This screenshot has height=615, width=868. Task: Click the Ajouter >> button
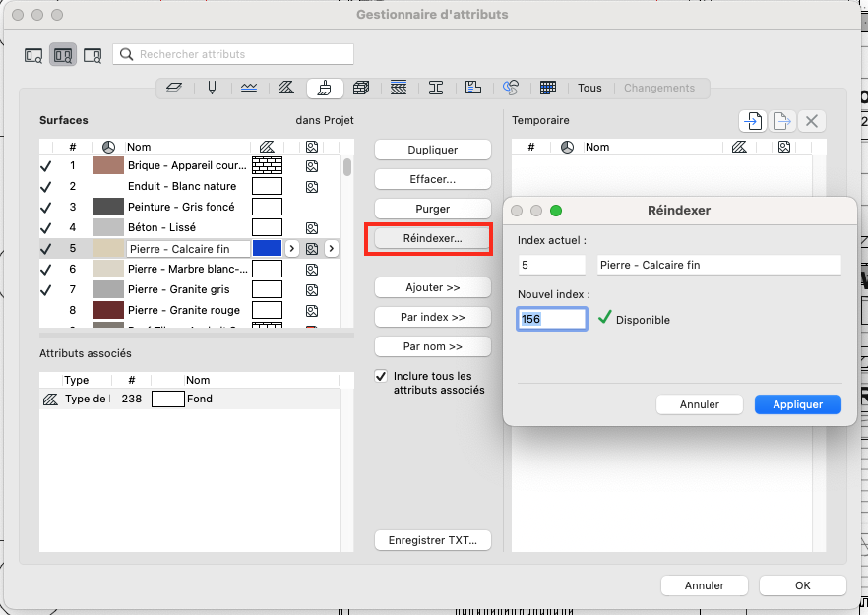pyautogui.click(x=433, y=287)
